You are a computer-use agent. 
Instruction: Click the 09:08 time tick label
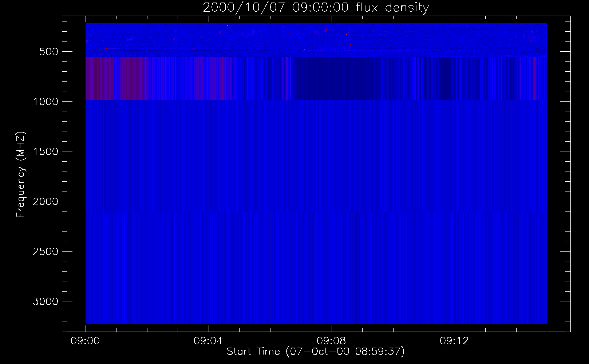pyautogui.click(x=331, y=341)
